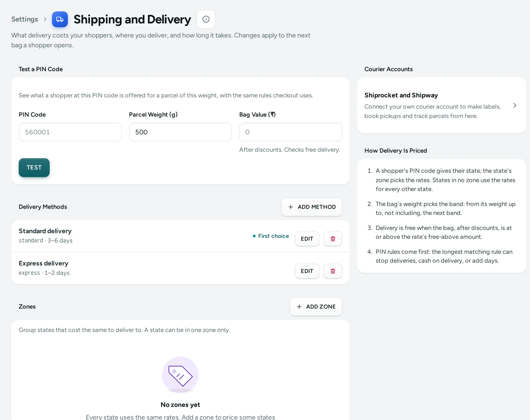This screenshot has width=530, height=420.
Task: Add a new zone
Action: coord(316,307)
